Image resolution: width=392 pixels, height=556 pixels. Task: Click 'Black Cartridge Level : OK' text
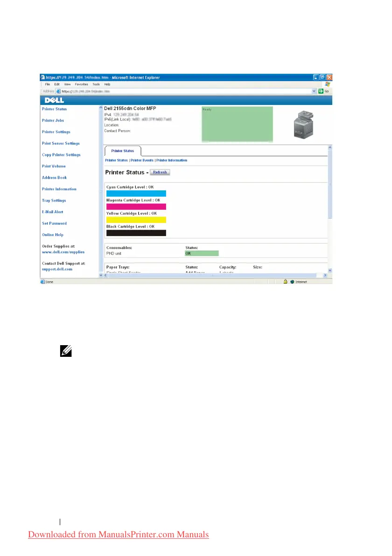[131, 226]
